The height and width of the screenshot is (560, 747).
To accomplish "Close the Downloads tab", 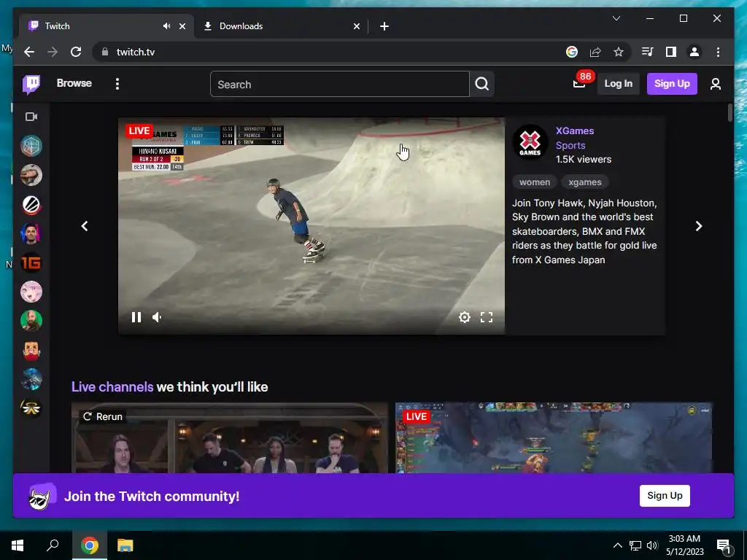I will (356, 27).
